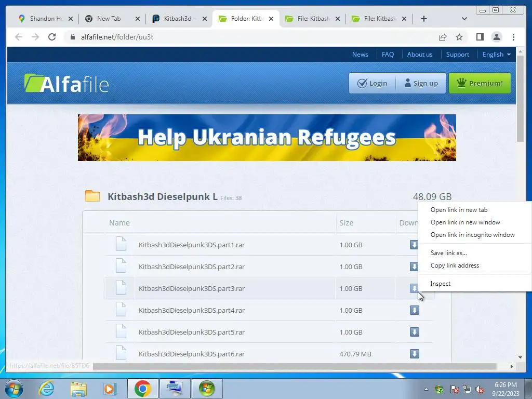Screen dimensions: 532x399
Task: Download part5.rar with its arrow icon
Action: click(x=414, y=332)
